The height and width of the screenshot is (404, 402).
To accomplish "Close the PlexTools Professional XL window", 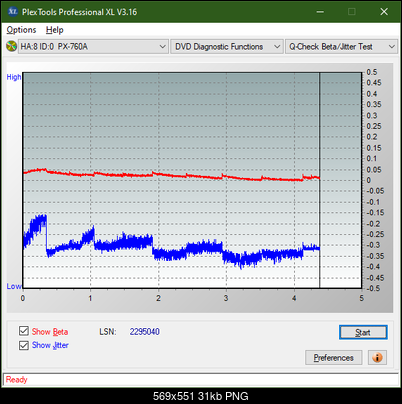I will tap(384, 12).
